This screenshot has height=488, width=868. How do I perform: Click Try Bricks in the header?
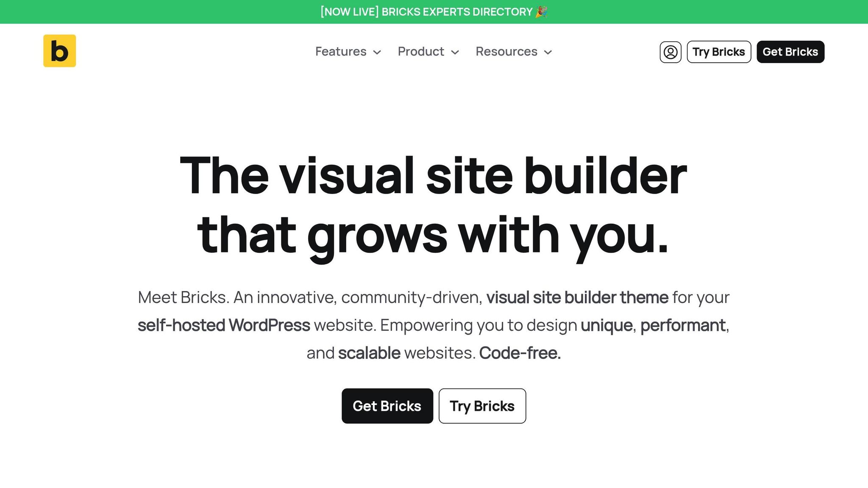click(719, 52)
